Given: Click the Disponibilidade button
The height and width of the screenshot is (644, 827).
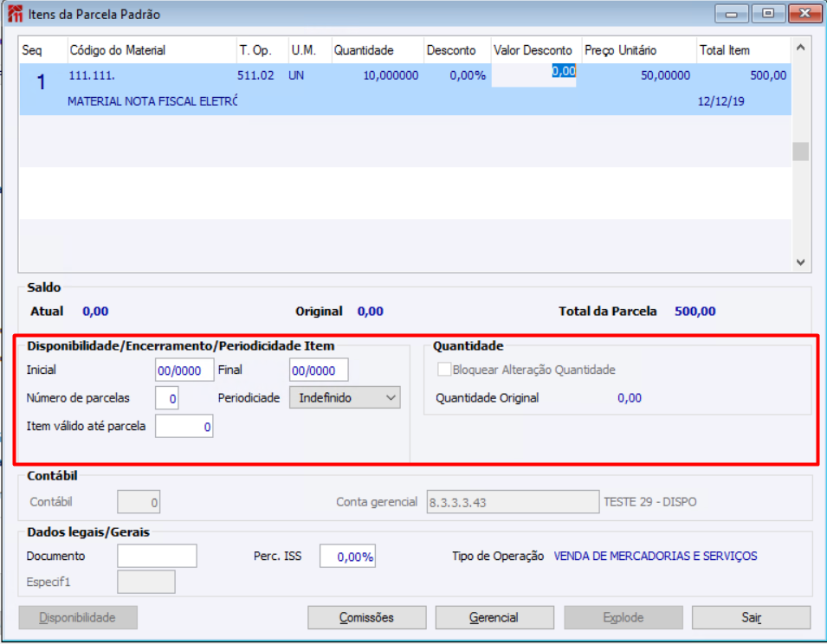Looking at the screenshot, I should pyautogui.click(x=78, y=618).
